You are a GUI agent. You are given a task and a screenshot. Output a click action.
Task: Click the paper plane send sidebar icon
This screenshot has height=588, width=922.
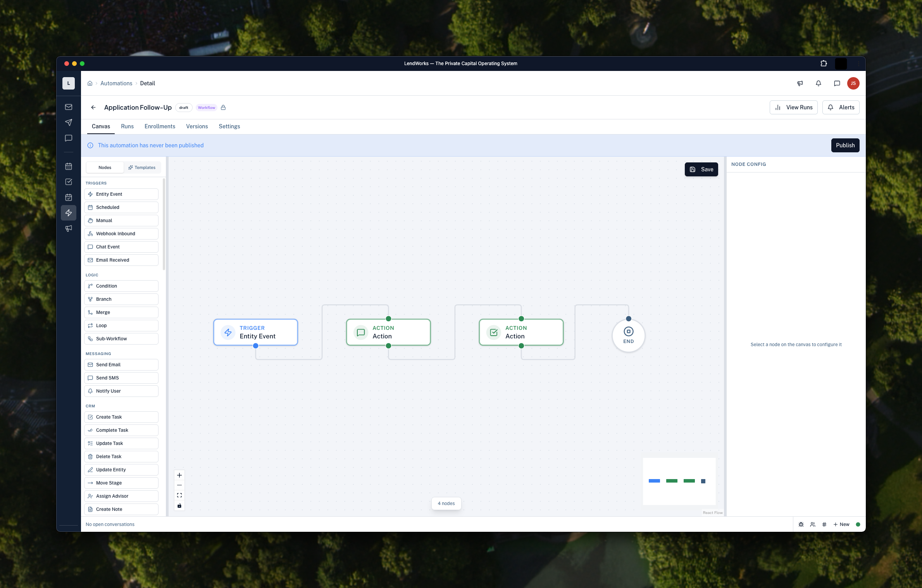69,122
